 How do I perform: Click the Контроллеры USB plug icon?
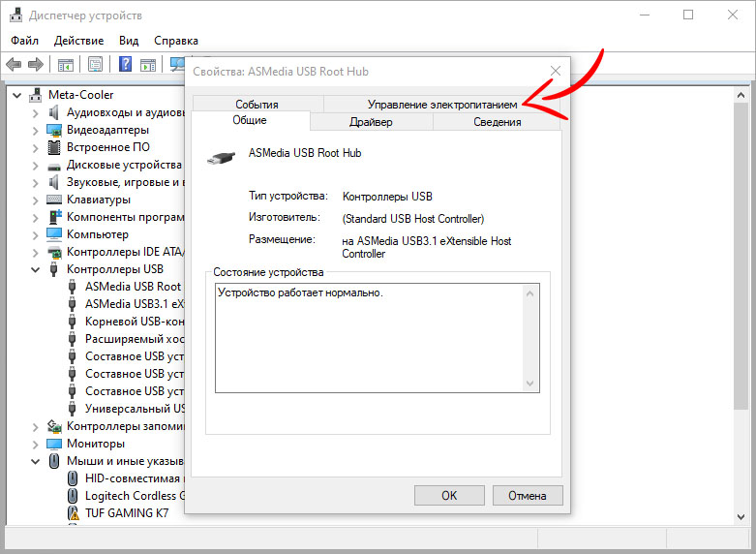54,269
